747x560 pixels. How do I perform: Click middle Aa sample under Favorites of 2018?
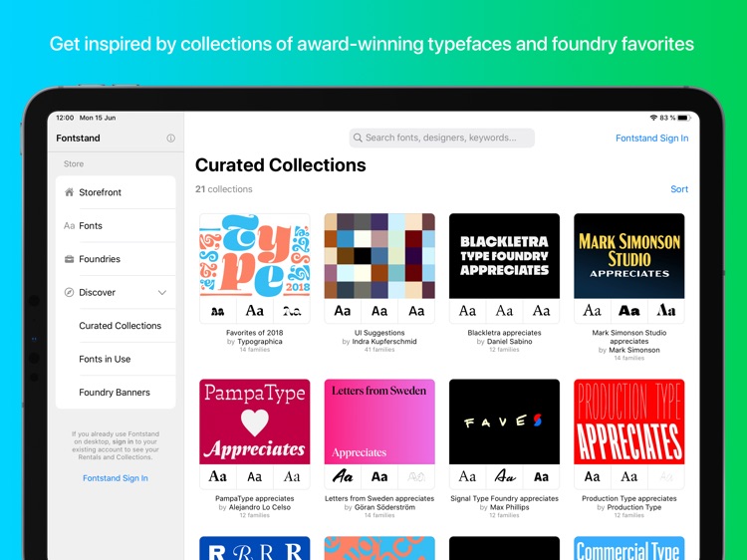(x=254, y=311)
